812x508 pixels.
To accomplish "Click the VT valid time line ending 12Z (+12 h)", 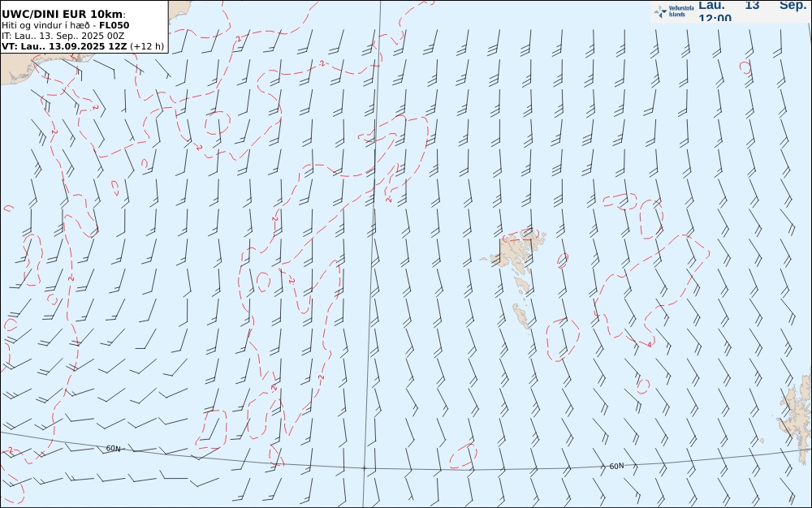I will (82, 46).
